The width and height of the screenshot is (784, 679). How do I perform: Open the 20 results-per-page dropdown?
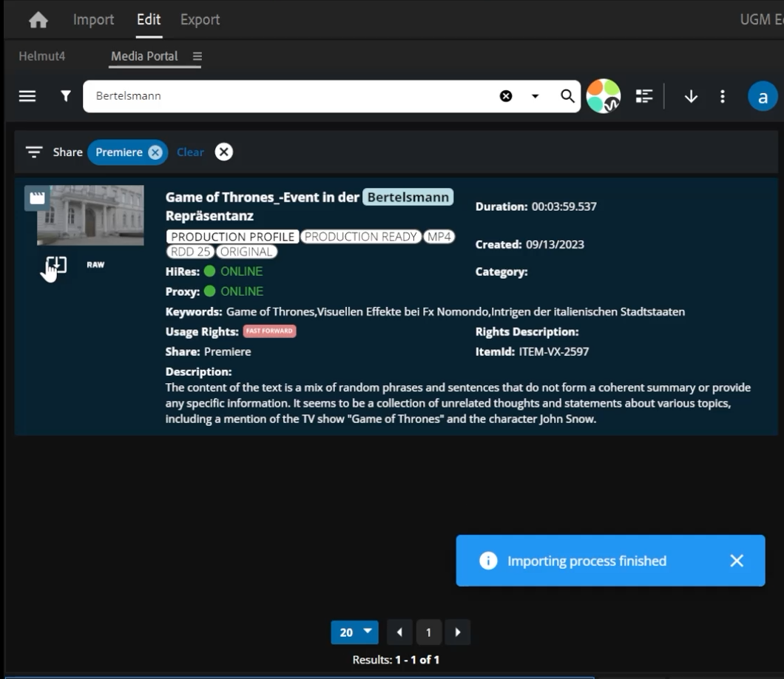pos(354,632)
